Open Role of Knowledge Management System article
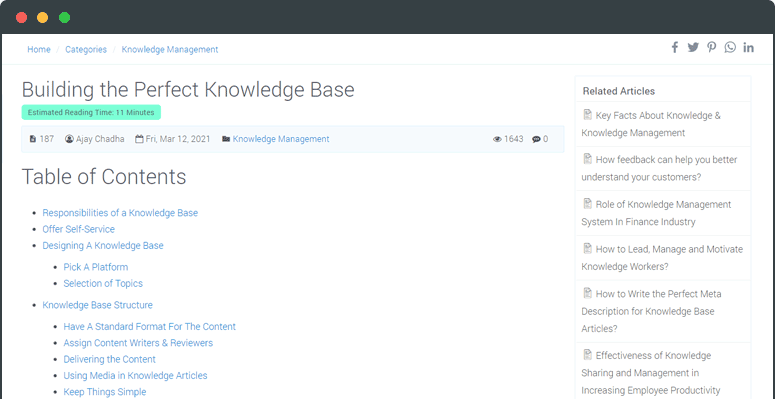The image size is (775, 399). click(x=656, y=213)
